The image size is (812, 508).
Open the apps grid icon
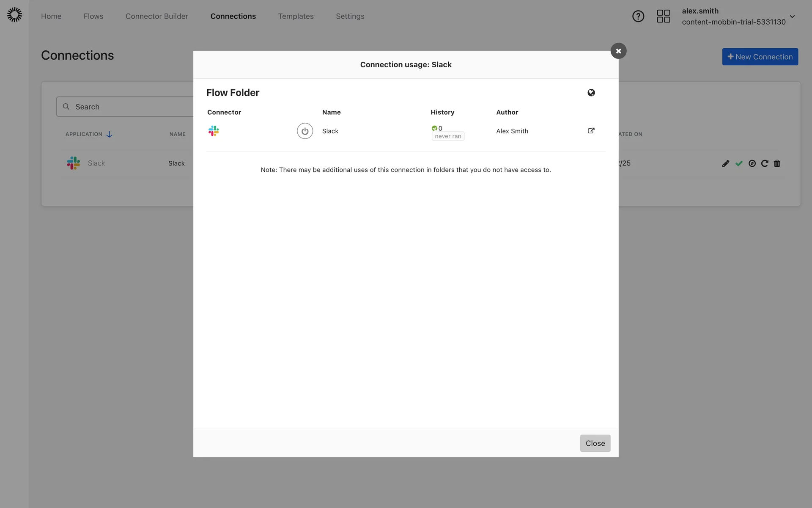(x=663, y=17)
